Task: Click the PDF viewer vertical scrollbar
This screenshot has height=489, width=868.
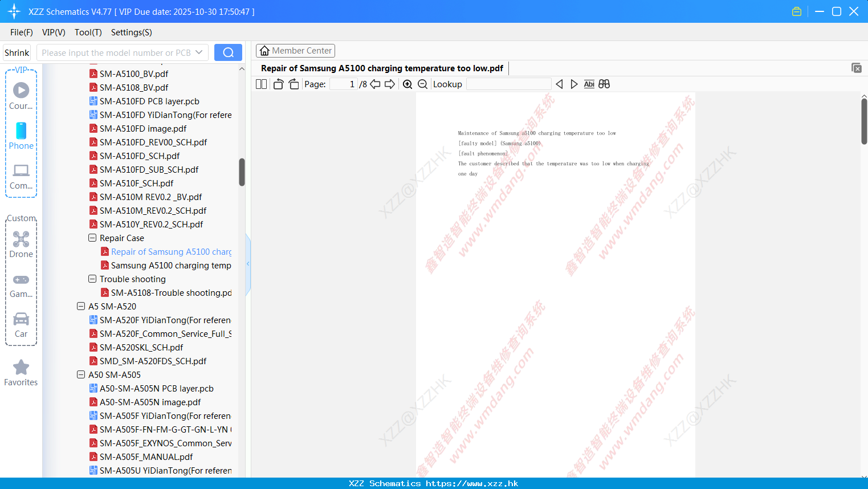Action: pos(864,121)
